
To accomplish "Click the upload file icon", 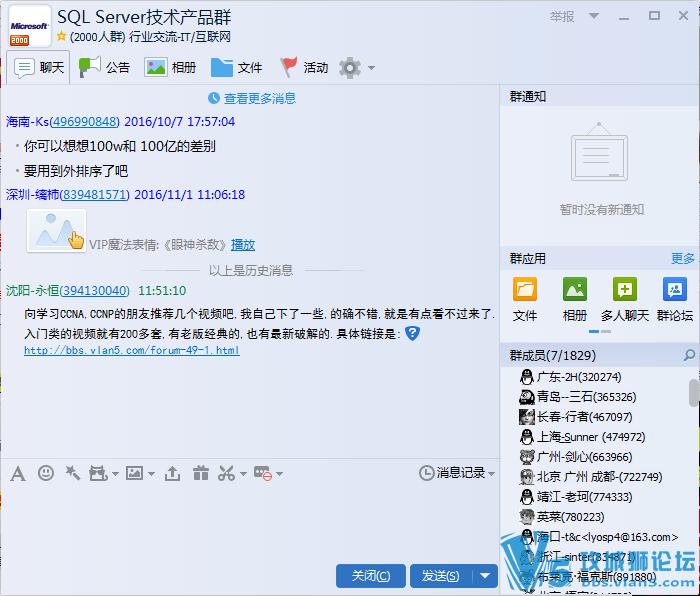I will coord(172,473).
